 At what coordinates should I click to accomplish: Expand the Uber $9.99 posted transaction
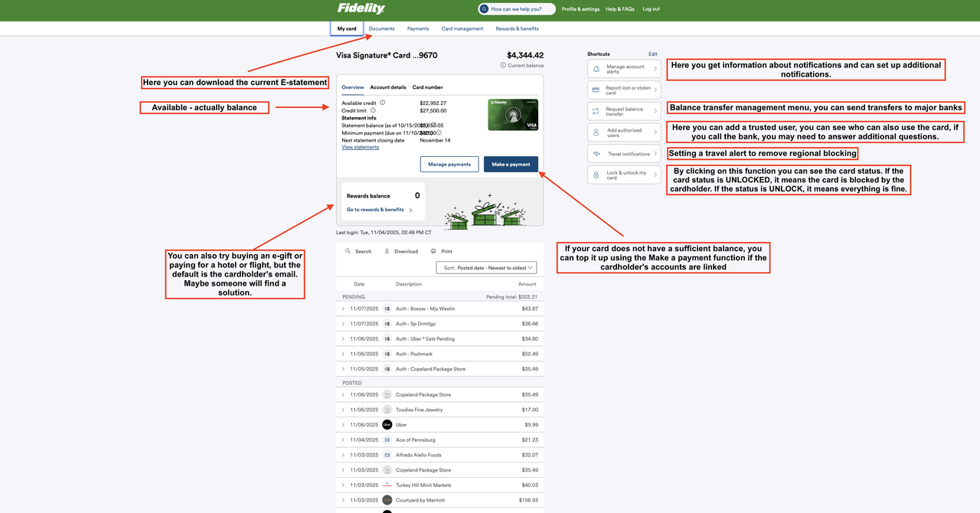[343, 425]
